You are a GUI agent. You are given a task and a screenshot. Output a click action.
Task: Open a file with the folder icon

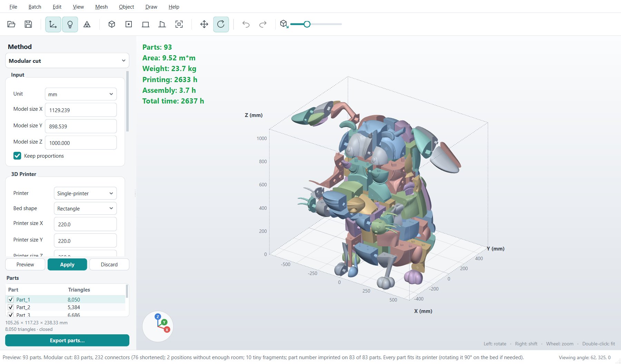[11, 24]
